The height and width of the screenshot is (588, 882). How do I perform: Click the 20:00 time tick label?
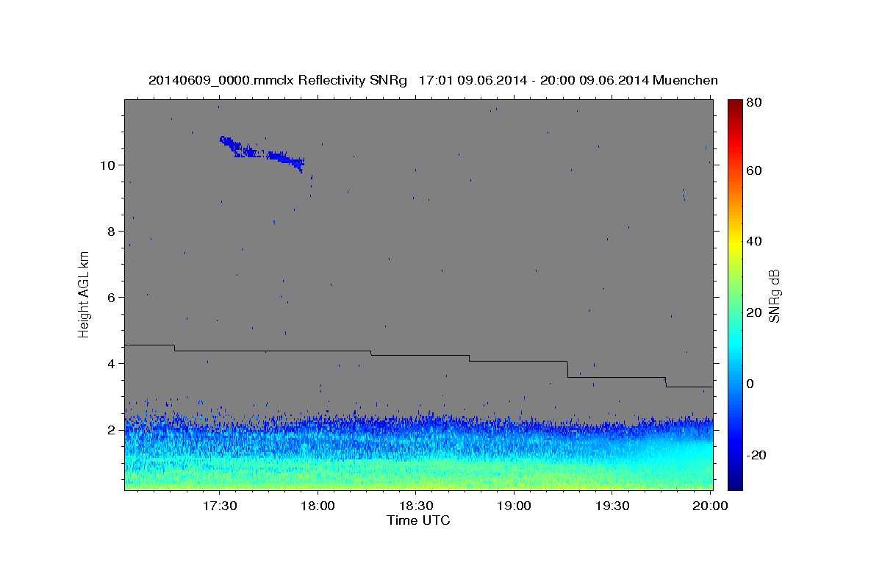(710, 506)
